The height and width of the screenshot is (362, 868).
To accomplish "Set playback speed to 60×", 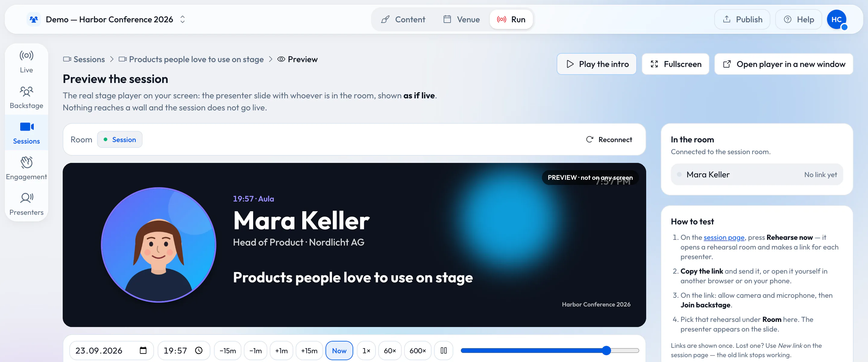I will [x=390, y=351].
